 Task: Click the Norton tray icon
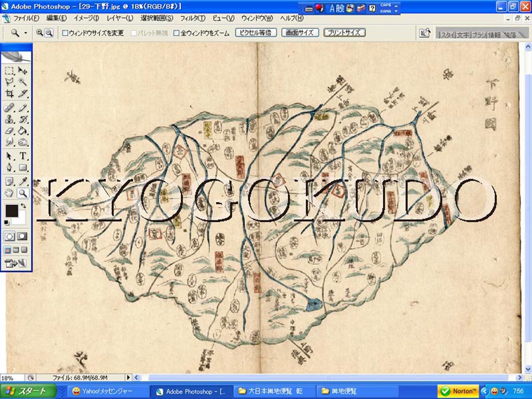(x=458, y=391)
